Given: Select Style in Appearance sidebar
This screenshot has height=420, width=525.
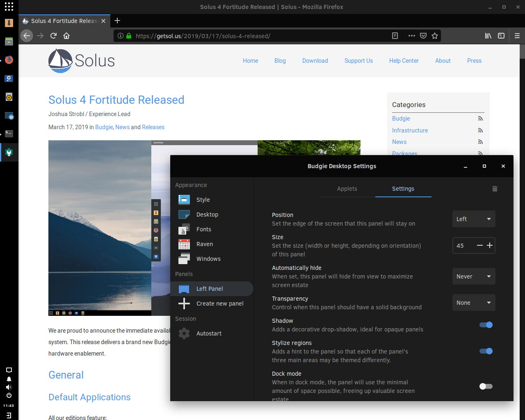Looking at the screenshot, I should click(x=212, y=200).
